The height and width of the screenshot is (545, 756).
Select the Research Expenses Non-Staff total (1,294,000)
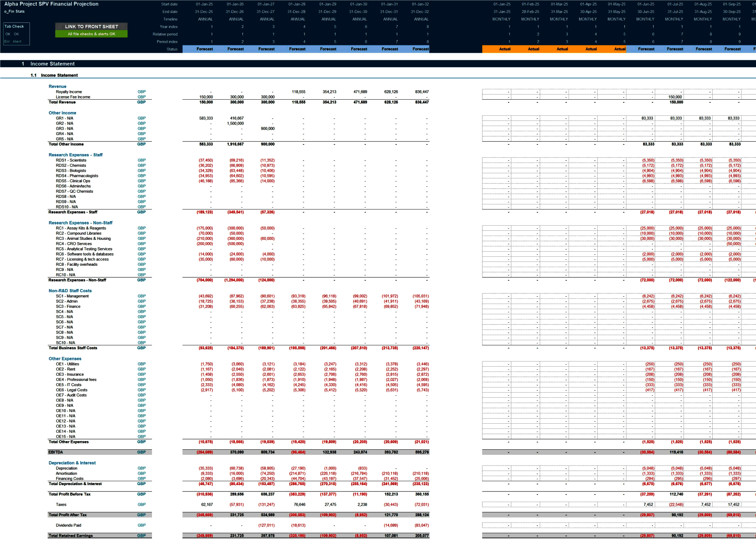(x=234, y=280)
